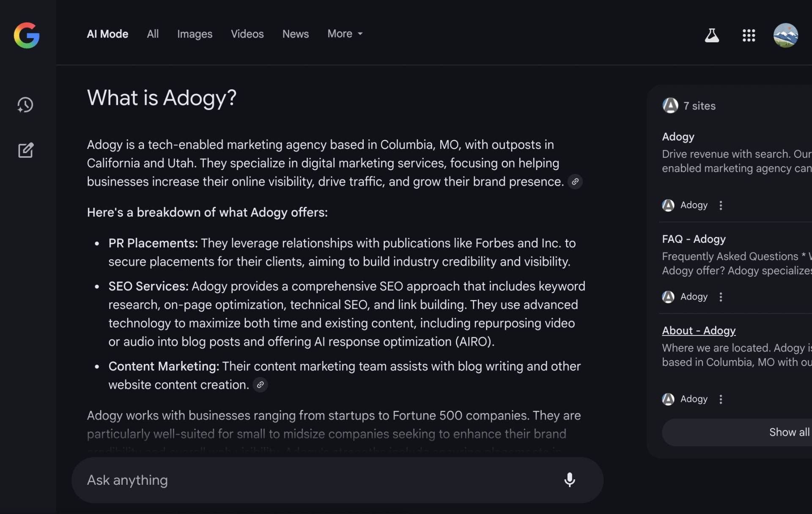
Task: Switch to the All results tab
Action: 153,34
